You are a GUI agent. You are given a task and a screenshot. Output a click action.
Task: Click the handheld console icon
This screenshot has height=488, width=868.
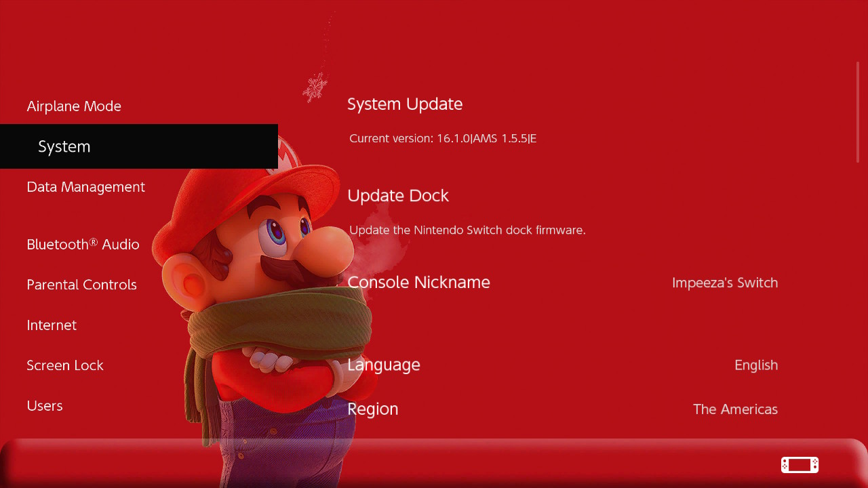(800, 465)
